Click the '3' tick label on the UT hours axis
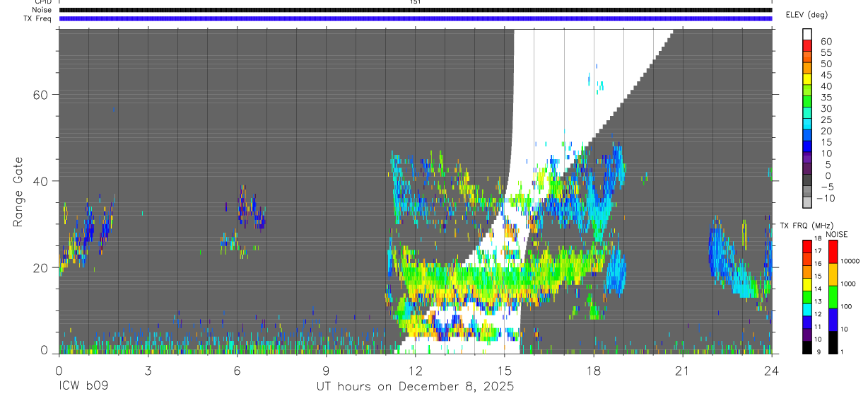 [x=148, y=370]
